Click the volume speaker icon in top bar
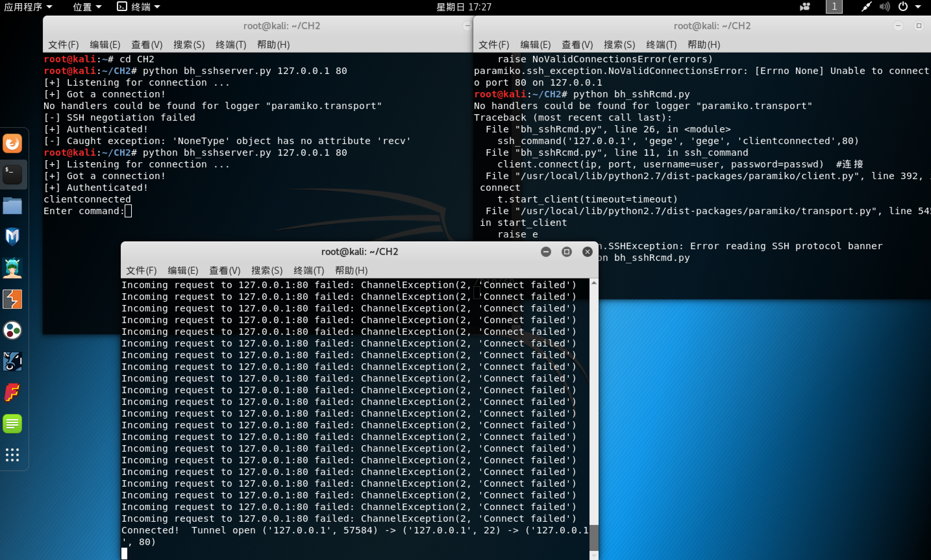Viewport: 931px width, 560px height. click(x=885, y=6)
